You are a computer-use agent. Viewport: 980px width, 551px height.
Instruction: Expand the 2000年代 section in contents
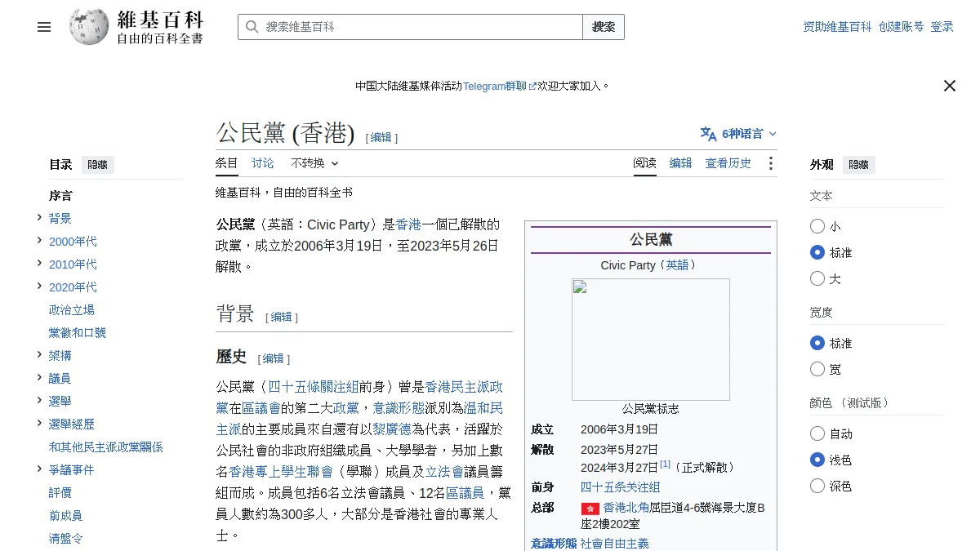pos(39,240)
